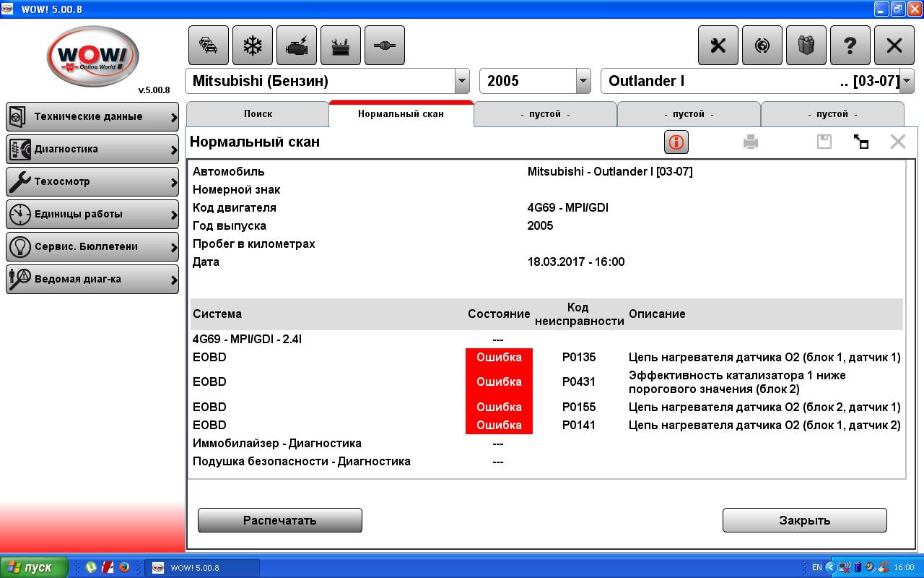924x578 pixels.
Task: Click the date value 18.03.2017 - 16:00
Action: [576, 262]
